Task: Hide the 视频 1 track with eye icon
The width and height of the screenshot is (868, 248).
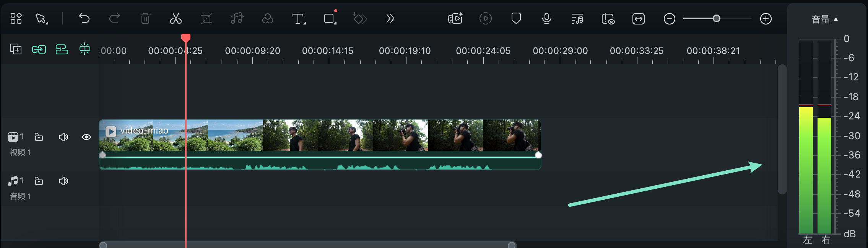Action: (x=86, y=137)
